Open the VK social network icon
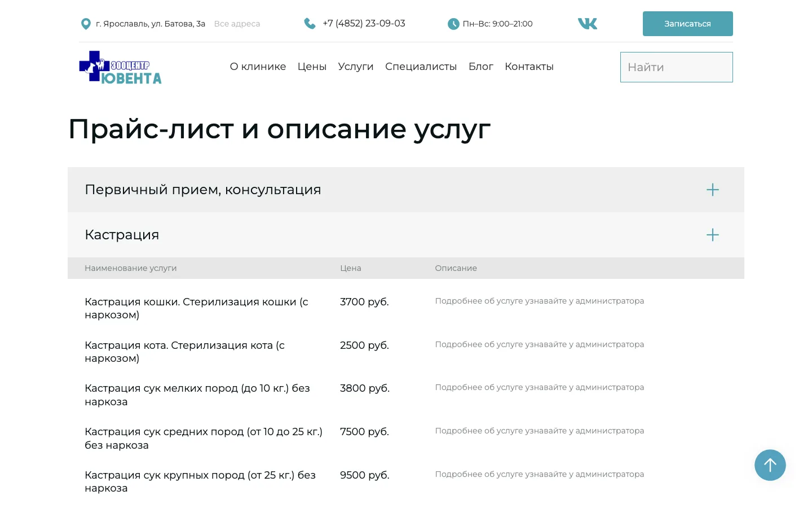Image resolution: width=812 pixels, height=508 pixels. (588, 24)
